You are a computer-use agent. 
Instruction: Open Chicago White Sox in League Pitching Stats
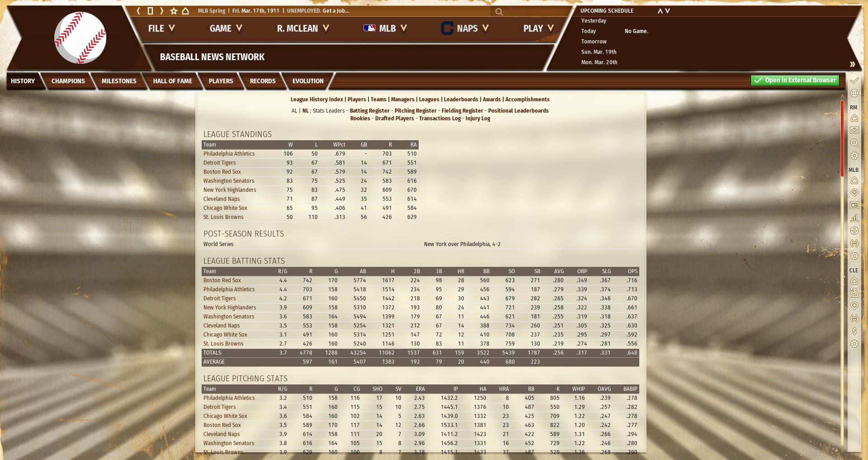tap(225, 416)
